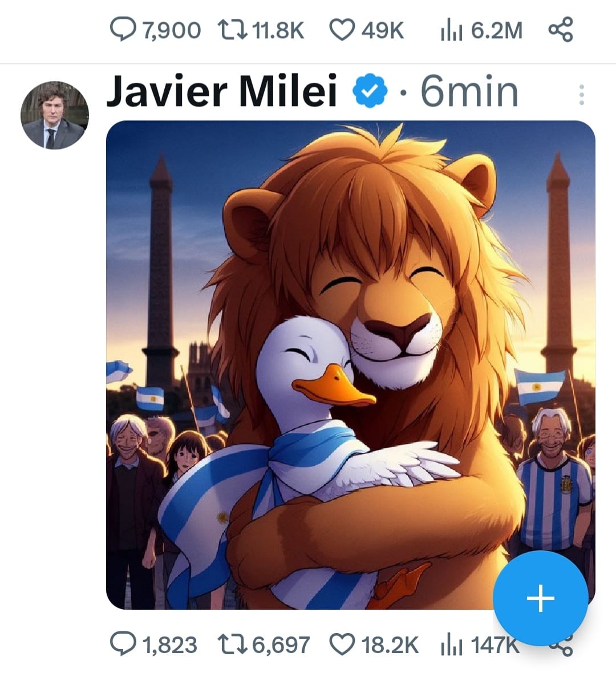Like the Milei tweet heart icon
The width and height of the screenshot is (616, 673).
342,644
